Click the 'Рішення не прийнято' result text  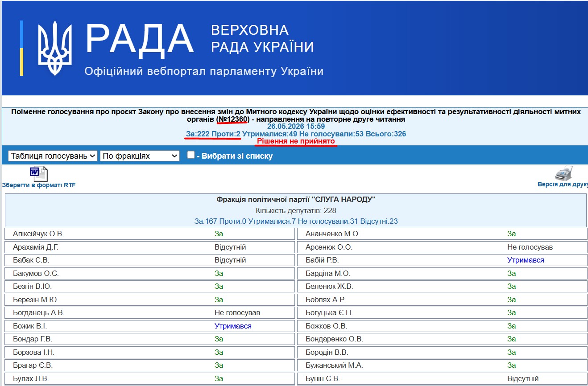pyautogui.click(x=296, y=141)
